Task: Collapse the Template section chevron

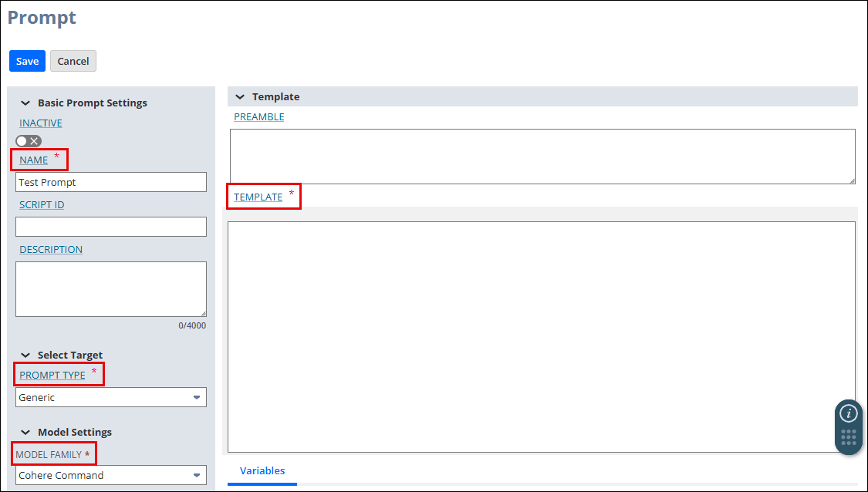Action: click(x=240, y=97)
